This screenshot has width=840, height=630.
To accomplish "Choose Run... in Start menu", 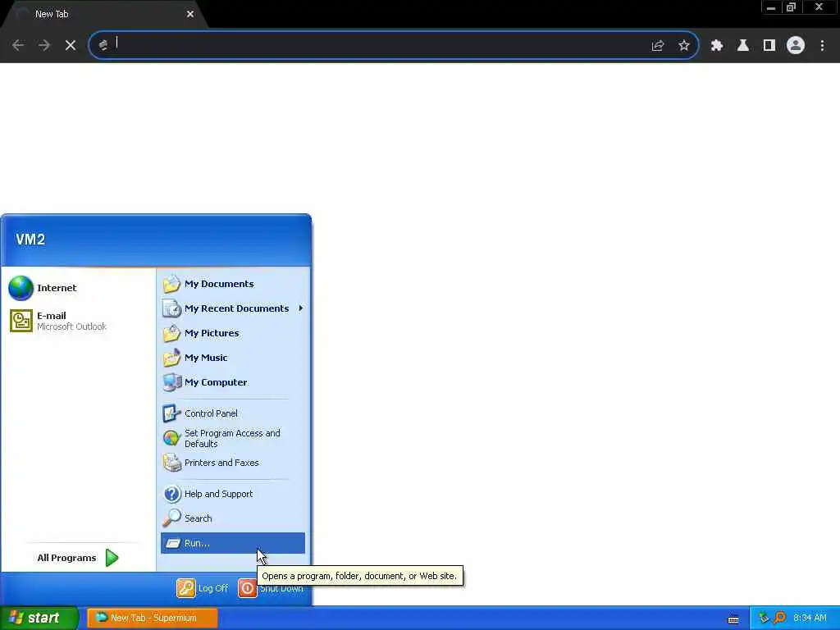I will tap(233, 543).
